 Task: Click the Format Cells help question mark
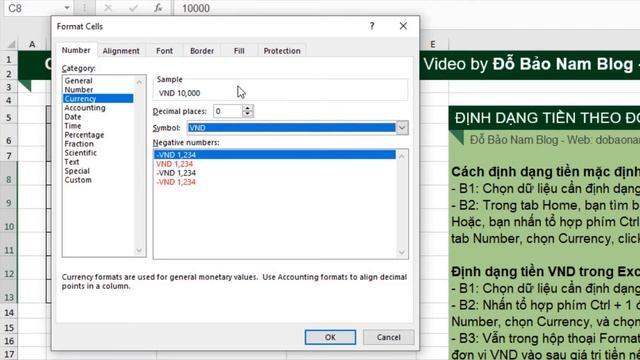372,26
